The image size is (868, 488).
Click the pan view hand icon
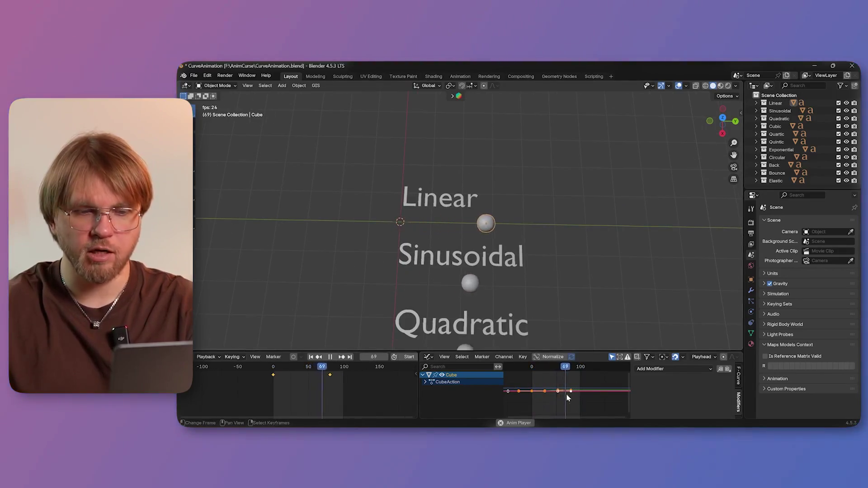pyautogui.click(x=734, y=155)
